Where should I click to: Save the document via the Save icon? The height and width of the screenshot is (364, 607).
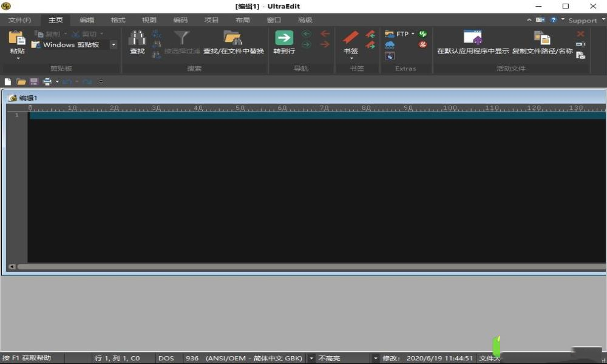(33, 81)
